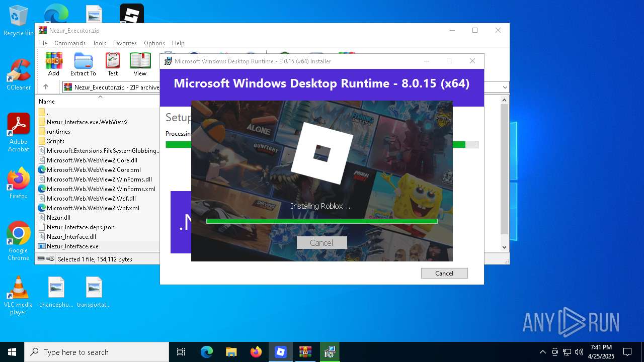This screenshot has height=362, width=644.
Task: Switch to WinRAR taskbar item
Action: click(305, 352)
